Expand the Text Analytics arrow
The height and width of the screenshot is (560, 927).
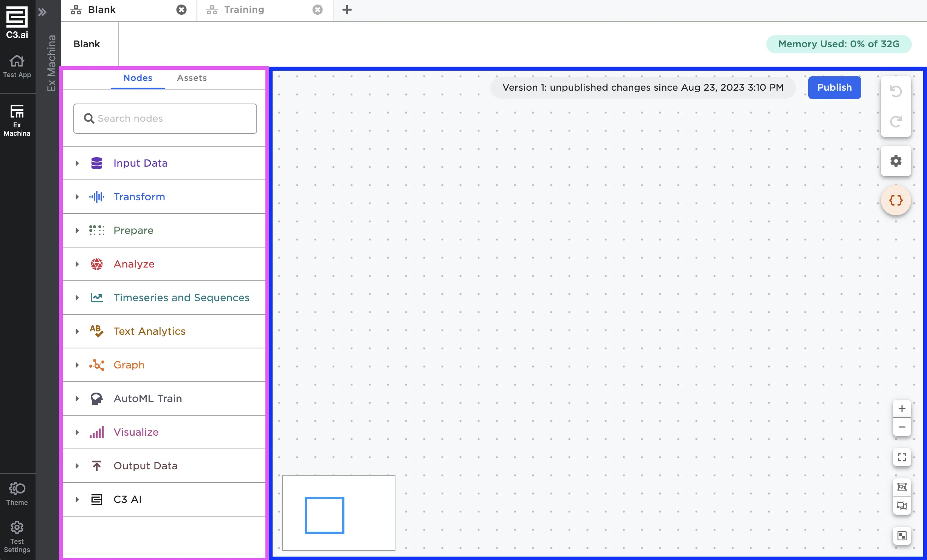[x=77, y=331]
